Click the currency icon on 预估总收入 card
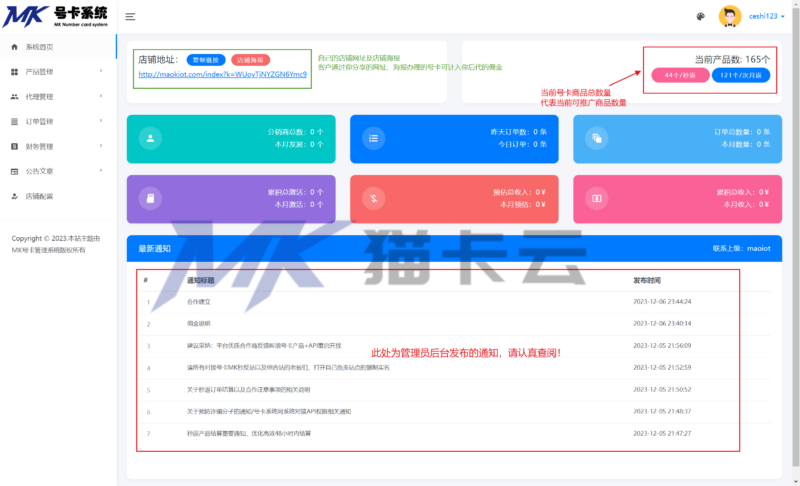This screenshot has width=800, height=486. point(373,198)
